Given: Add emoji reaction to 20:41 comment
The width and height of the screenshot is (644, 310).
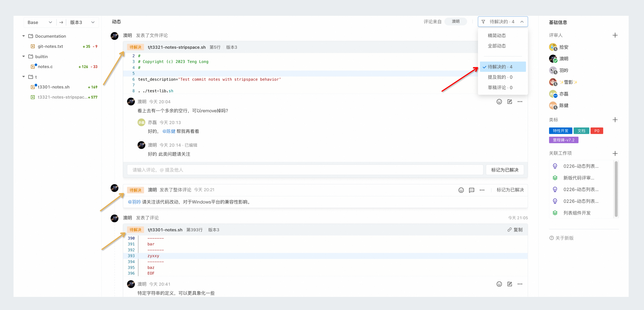Looking at the screenshot, I should 499,284.
